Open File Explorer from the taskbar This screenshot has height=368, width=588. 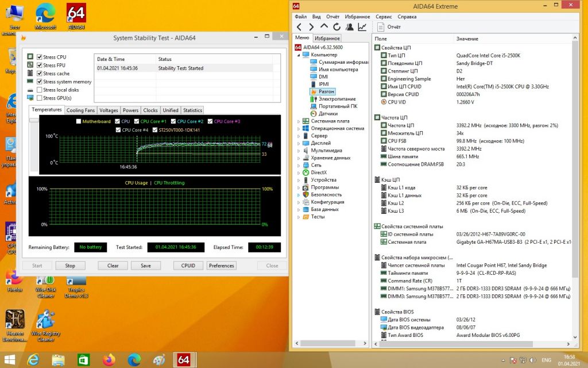[58, 360]
